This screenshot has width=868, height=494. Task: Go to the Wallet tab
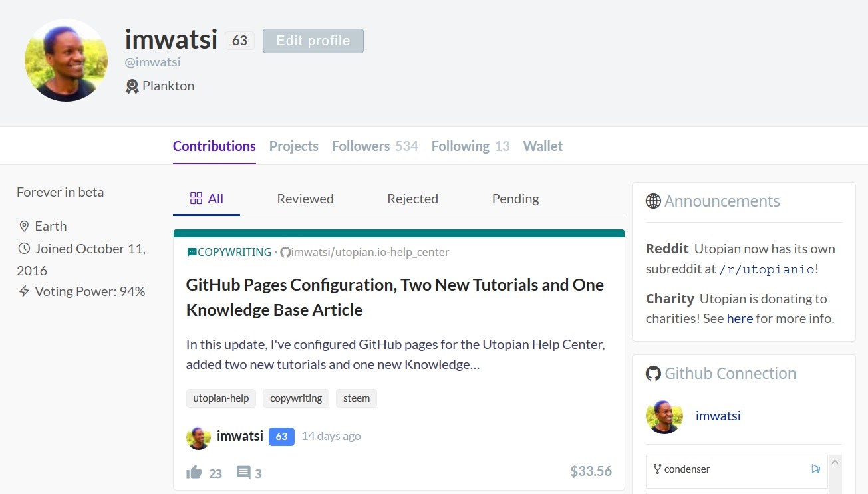point(543,146)
